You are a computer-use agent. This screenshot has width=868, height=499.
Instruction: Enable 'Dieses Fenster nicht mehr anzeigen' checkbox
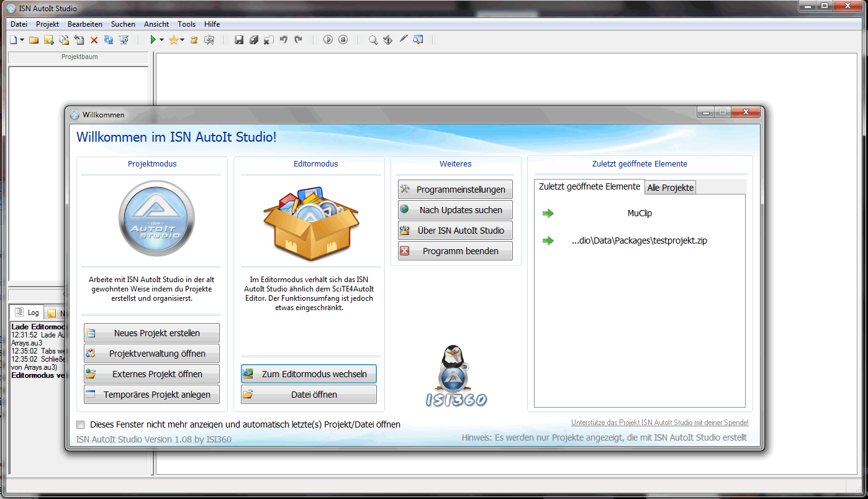(x=80, y=425)
